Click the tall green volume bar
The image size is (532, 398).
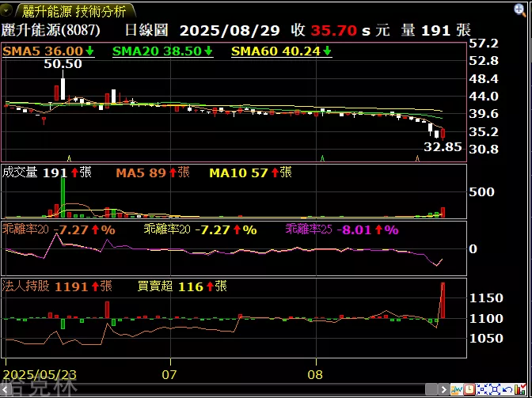(x=63, y=197)
